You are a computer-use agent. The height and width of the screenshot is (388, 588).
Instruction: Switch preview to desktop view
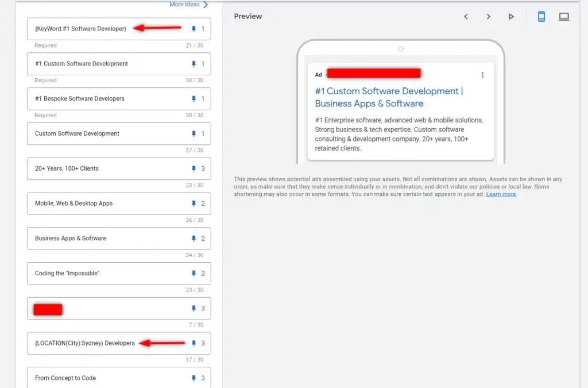click(x=564, y=16)
